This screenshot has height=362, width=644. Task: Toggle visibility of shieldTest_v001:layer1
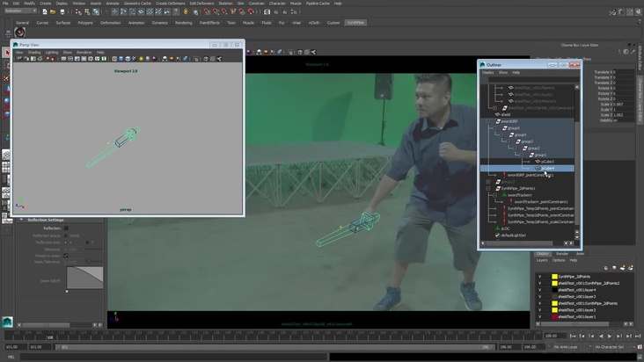point(539,317)
